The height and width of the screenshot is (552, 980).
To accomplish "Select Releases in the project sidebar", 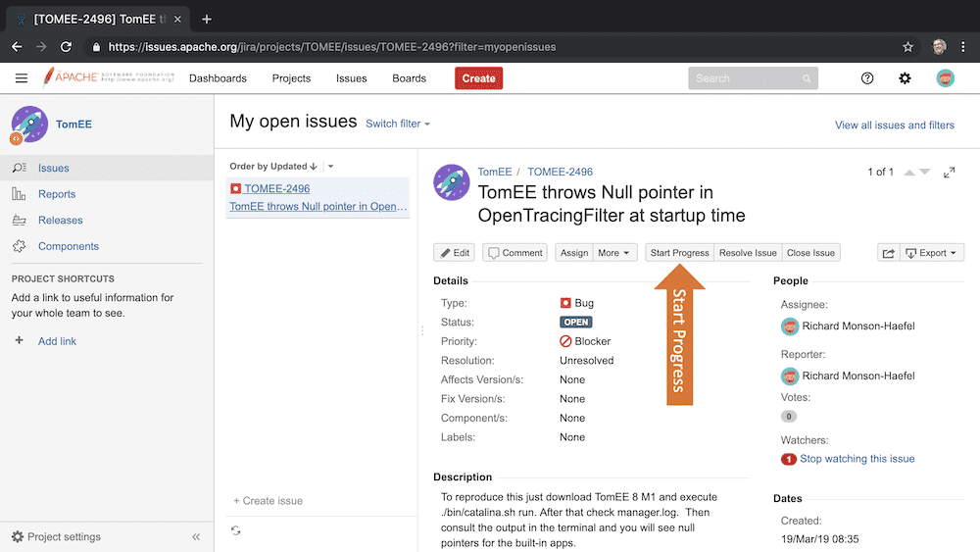I will (x=60, y=221).
